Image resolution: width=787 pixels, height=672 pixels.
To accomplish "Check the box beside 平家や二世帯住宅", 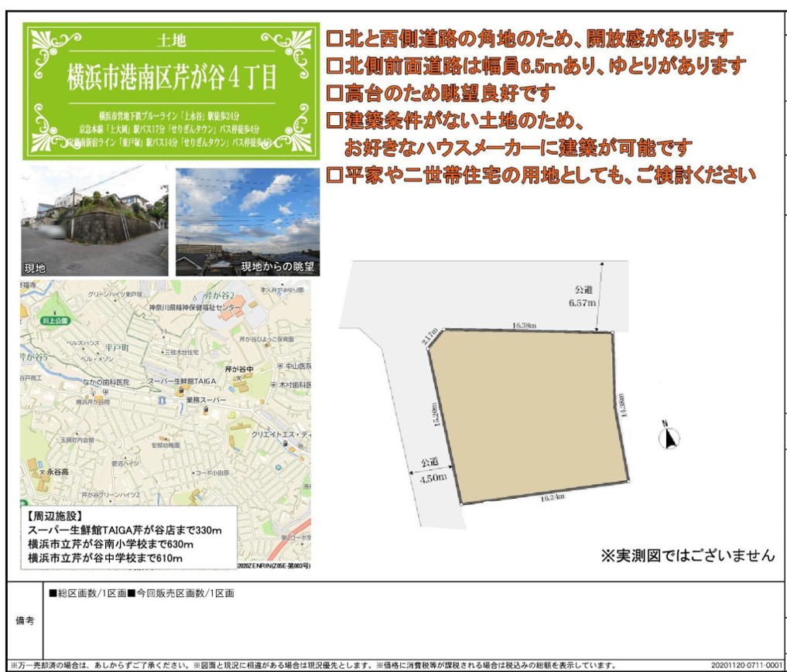I will (x=334, y=175).
